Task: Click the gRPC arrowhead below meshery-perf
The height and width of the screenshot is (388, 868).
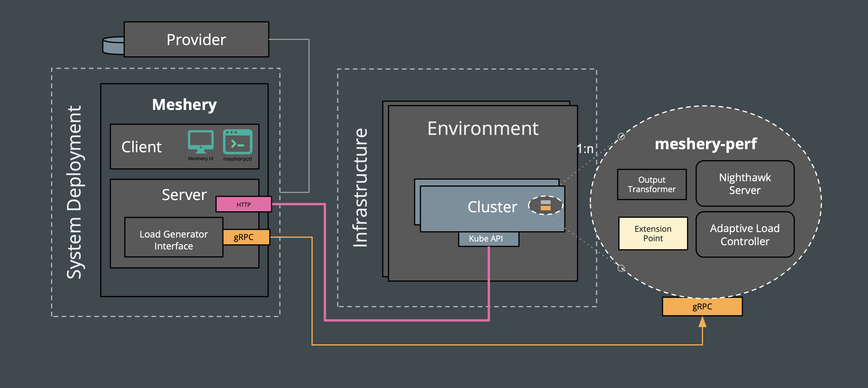Action: (702, 322)
